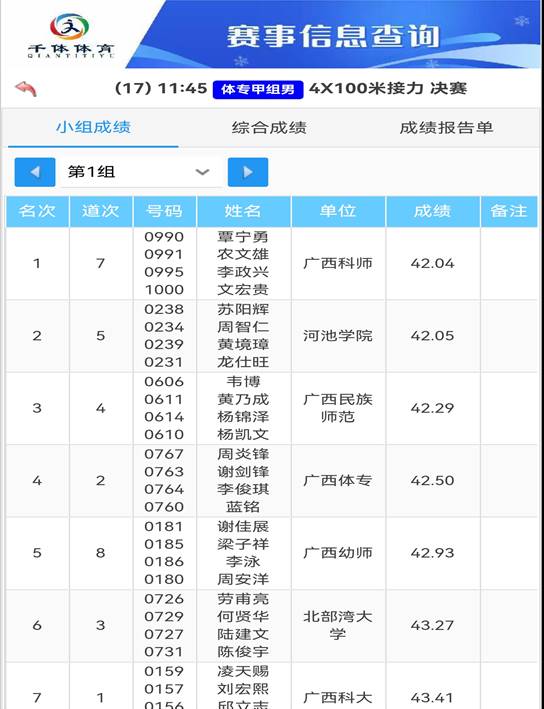Screen dimensions: 544x709
Task: Select the 单位 column header
Action: (x=338, y=211)
